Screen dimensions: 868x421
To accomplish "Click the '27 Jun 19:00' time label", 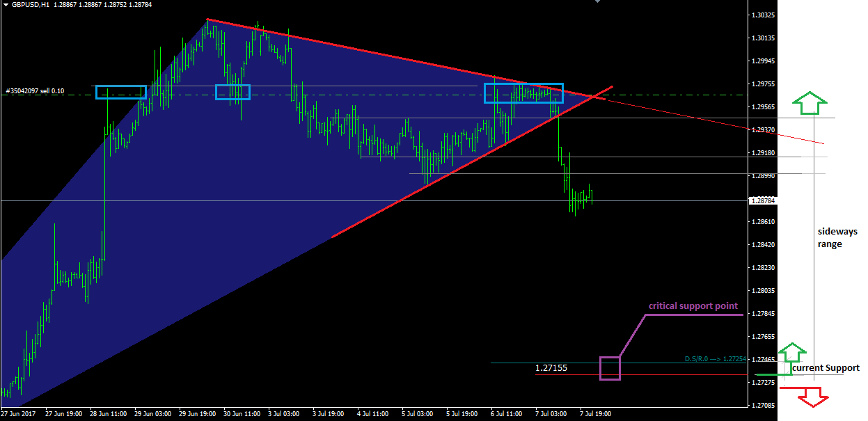I will [x=63, y=413].
